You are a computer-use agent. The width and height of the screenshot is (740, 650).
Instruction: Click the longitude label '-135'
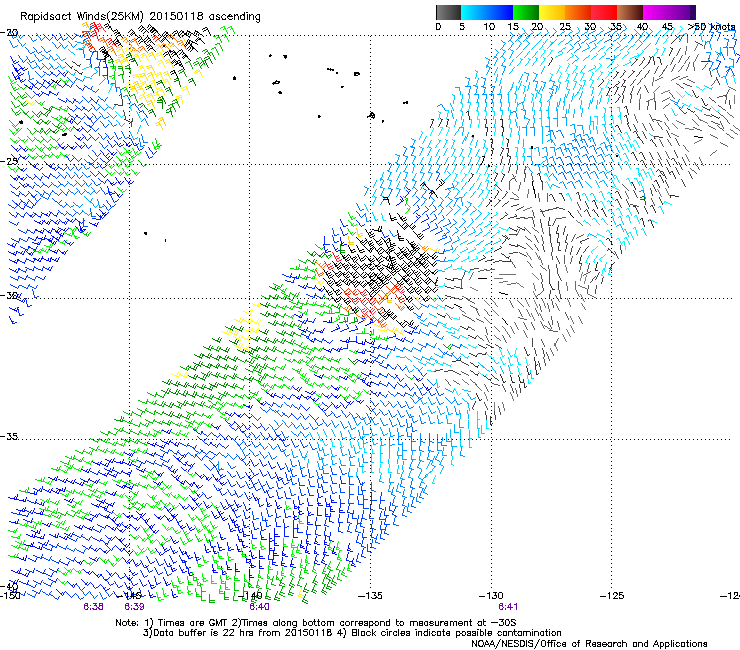click(370, 596)
